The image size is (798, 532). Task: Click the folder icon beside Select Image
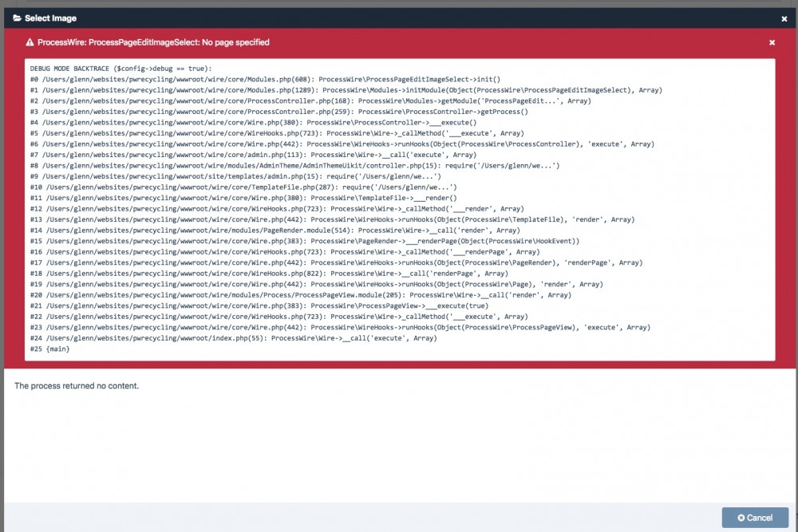click(x=17, y=18)
